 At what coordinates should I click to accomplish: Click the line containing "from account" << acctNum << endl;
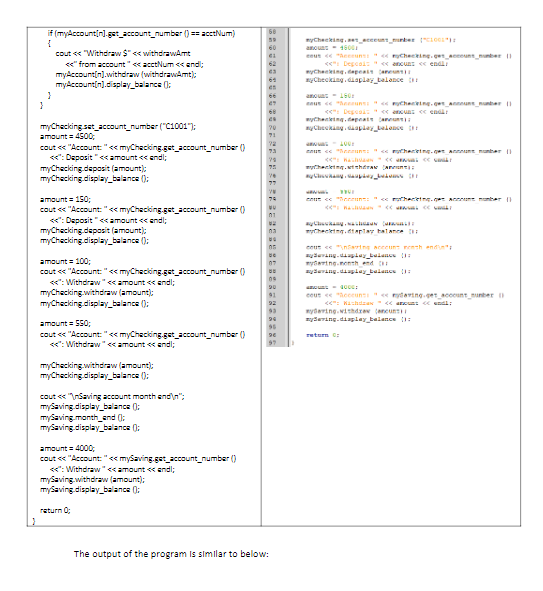coord(135,64)
